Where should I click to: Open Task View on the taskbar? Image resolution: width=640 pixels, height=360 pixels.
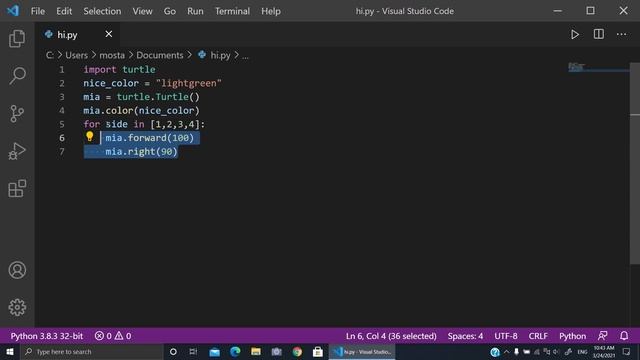[x=193, y=351]
